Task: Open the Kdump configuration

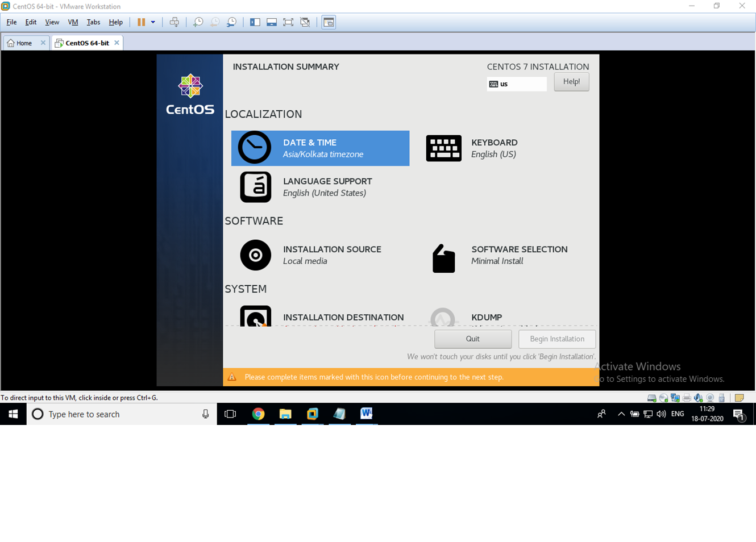Action: 487,317
